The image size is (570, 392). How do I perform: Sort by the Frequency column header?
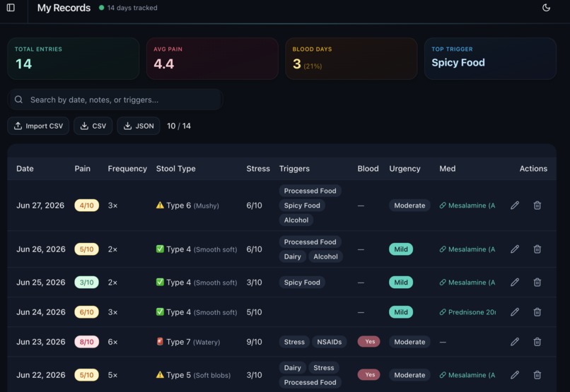(x=127, y=168)
